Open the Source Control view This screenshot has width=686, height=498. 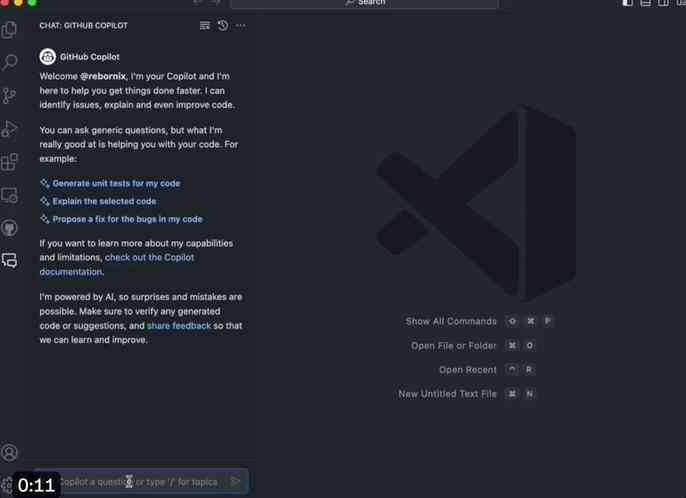[9, 96]
